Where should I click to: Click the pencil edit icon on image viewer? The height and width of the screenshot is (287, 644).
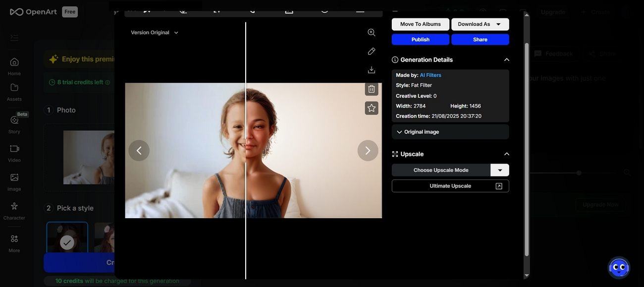(372, 51)
